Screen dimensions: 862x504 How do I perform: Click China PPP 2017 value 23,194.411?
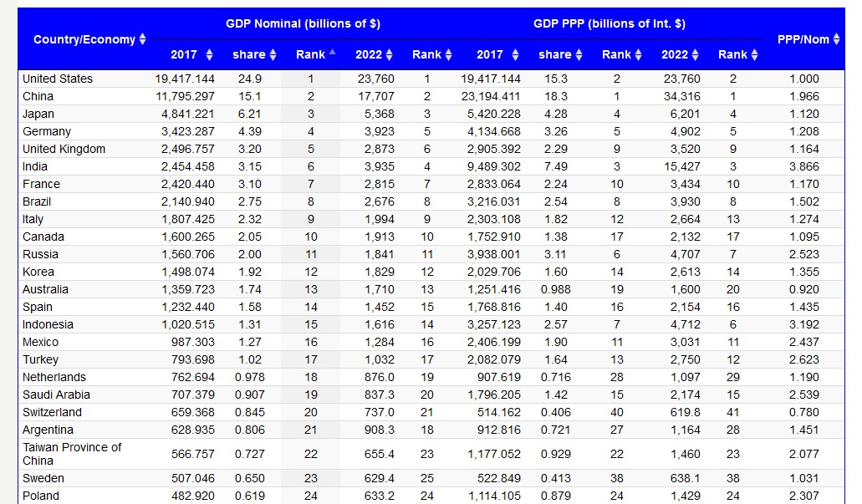click(491, 96)
